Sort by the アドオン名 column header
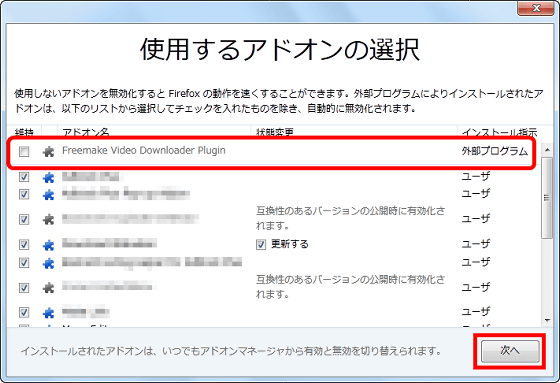The height and width of the screenshot is (383, 560). pos(154,131)
